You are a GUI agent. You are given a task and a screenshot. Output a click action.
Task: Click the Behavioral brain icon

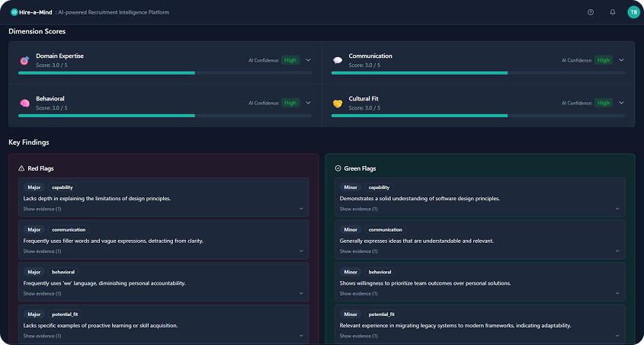[x=24, y=103]
